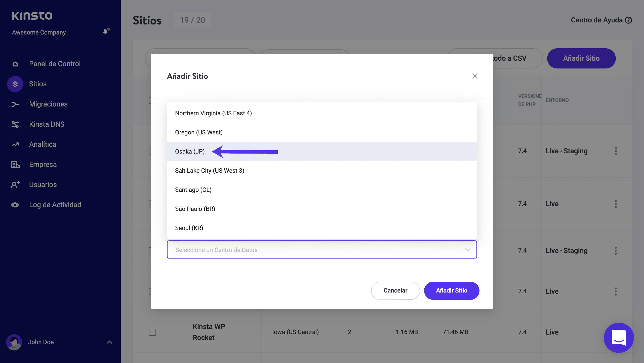Viewport: 644px width, 363px height.
Task: Confirm with the modal Añadir Sitio button
Action: coord(452,291)
